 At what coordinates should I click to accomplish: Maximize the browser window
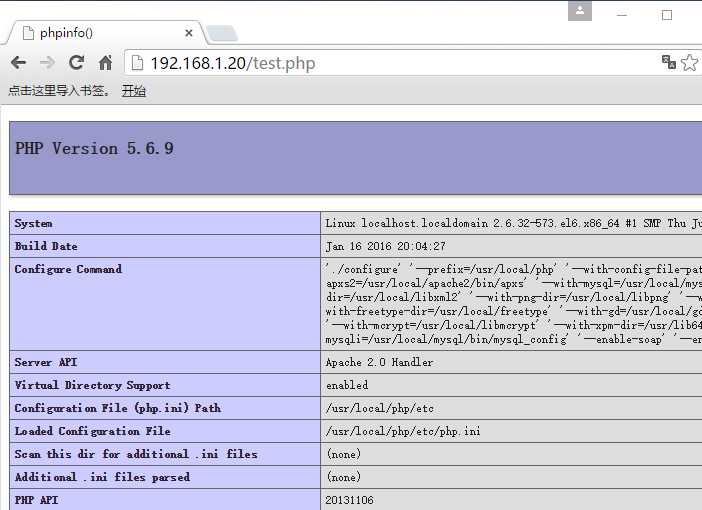click(x=667, y=15)
